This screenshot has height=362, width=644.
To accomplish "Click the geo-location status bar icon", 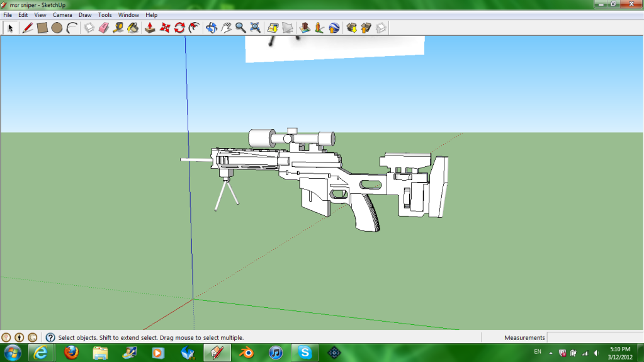I will (x=6, y=337).
